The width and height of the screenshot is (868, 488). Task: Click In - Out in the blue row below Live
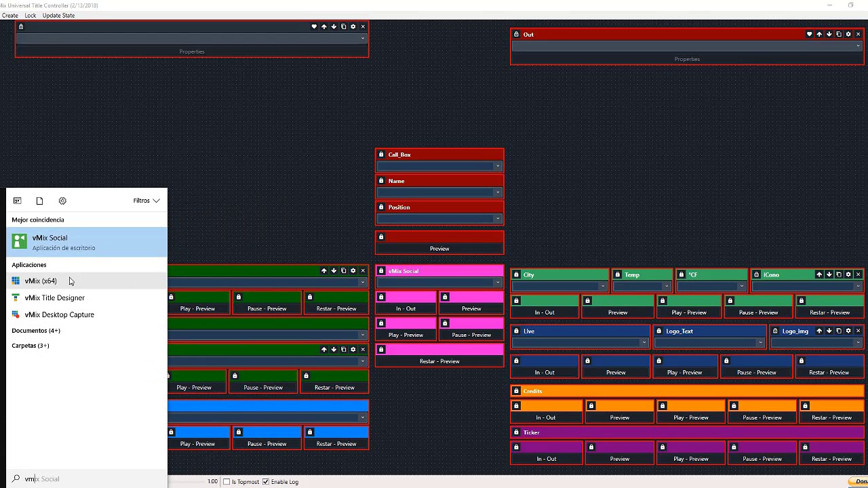pyautogui.click(x=545, y=373)
